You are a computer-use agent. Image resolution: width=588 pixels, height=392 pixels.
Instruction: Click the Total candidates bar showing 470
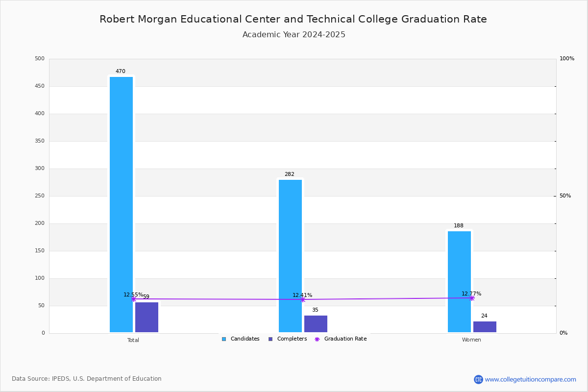[121, 204]
